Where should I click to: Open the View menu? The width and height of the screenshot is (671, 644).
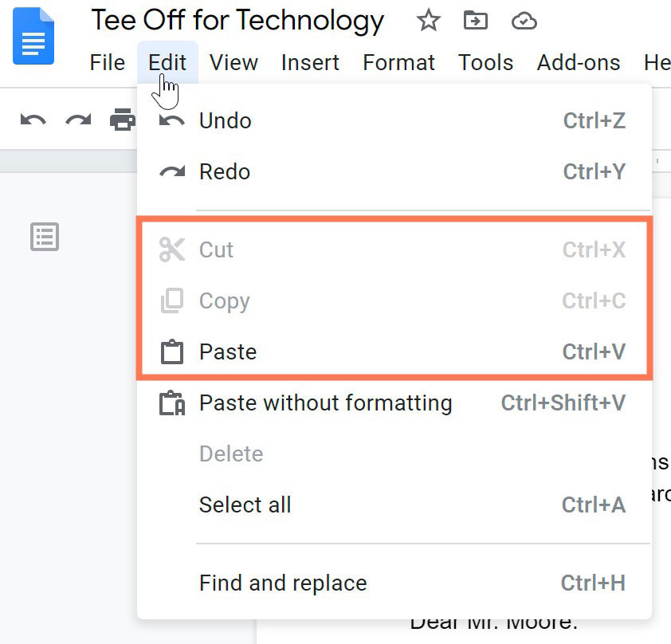233,62
